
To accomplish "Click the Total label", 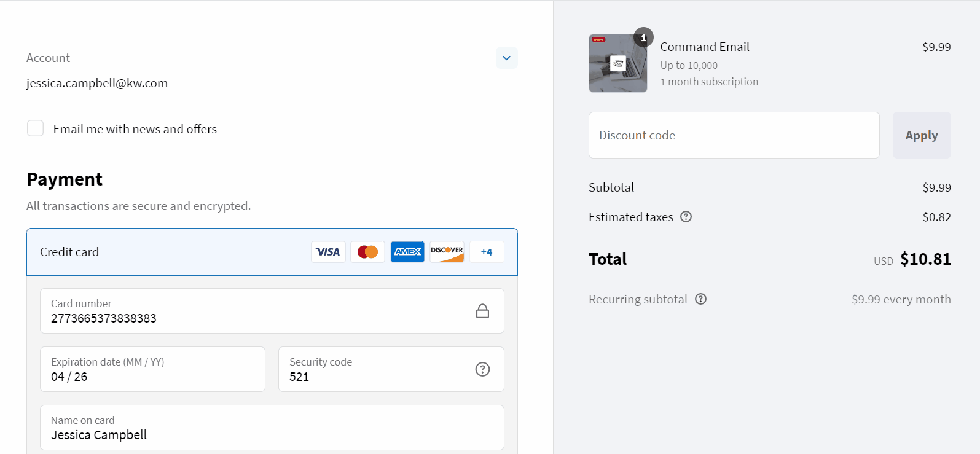I will (608, 259).
